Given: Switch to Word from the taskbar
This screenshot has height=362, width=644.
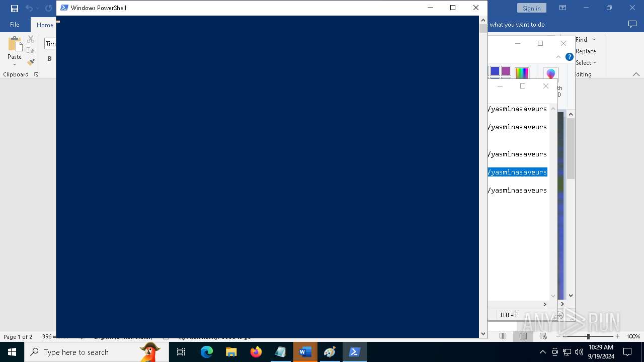Looking at the screenshot, I should tap(305, 352).
